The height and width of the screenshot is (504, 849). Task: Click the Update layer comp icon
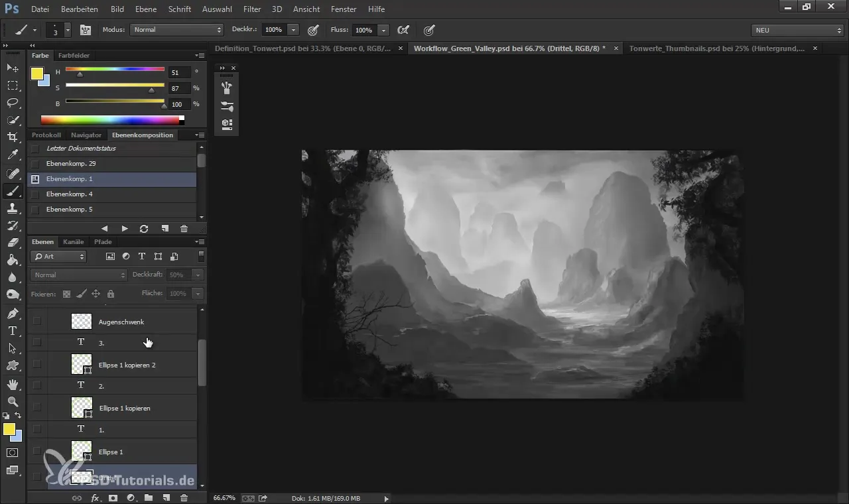click(x=144, y=228)
